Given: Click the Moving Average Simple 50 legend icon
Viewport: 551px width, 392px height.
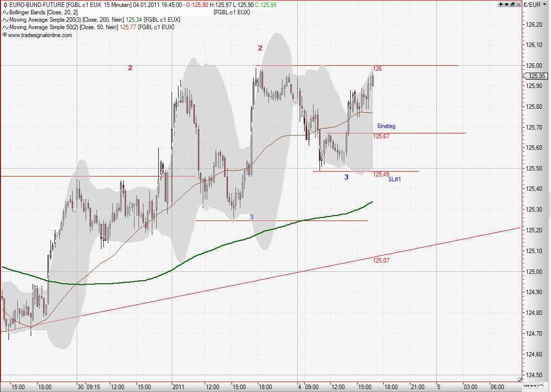Looking at the screenshot, I should tap(4, 27).
